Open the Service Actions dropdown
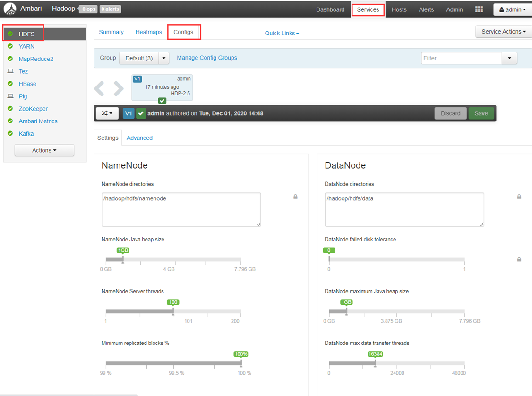Viewport: 532px width, 396px height. (x=504, y=32)
